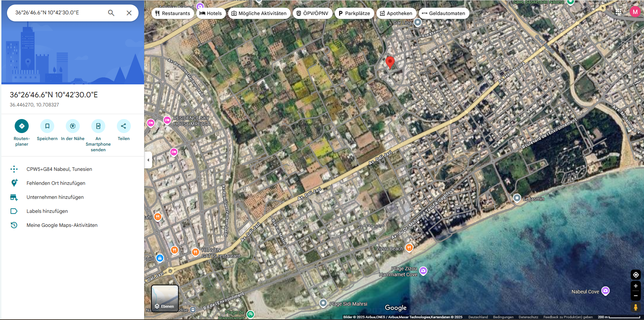Image resolution: width=644 pixels, height=320 pixels.
Task: Click the my location target button
Action: point(636,275)
